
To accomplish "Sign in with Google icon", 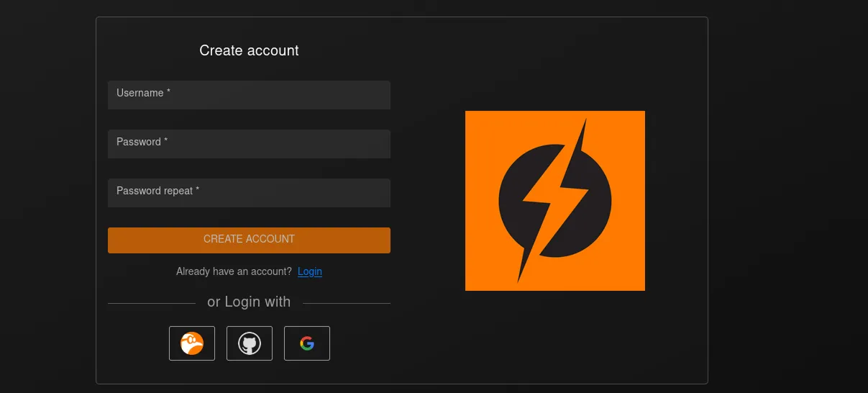I will click(307, 343).
